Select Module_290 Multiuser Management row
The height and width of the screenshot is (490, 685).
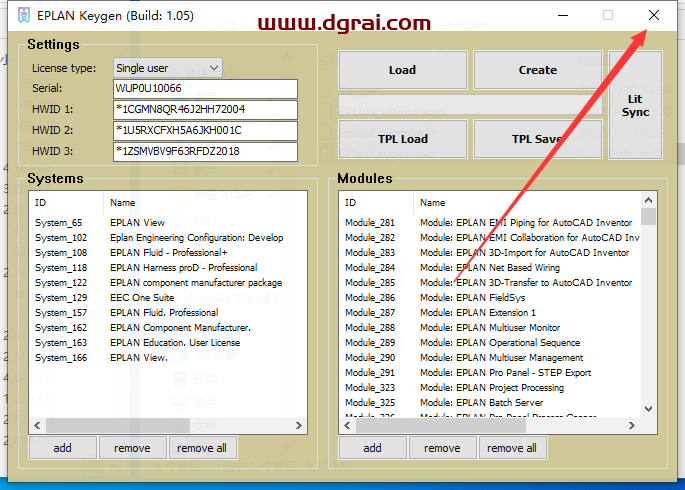[x=490, y=358]
